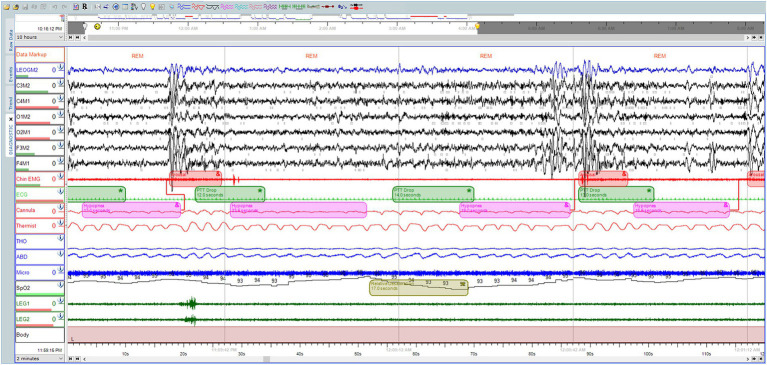
Task: Select the black waveform montage icon
Action: [212, 7]
